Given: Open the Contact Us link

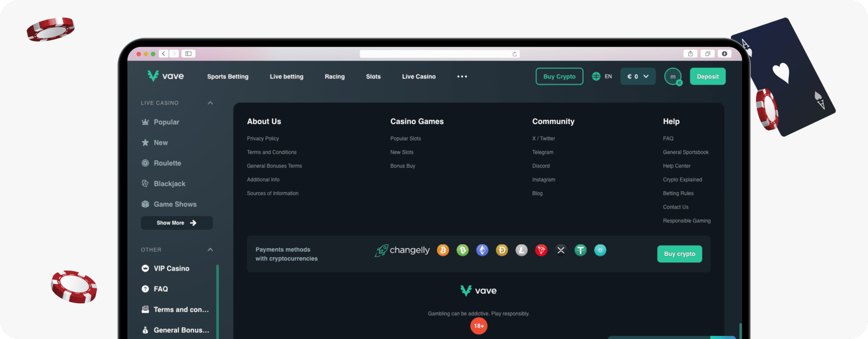Looking at the screenshot, I should tap(676, 207).
